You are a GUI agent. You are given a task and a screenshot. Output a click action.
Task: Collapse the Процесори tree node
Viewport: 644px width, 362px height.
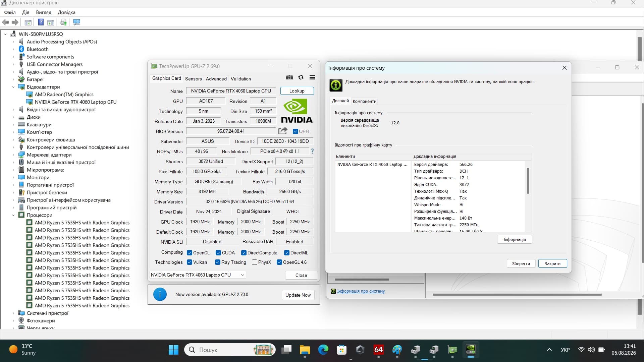tap(13, 215)
